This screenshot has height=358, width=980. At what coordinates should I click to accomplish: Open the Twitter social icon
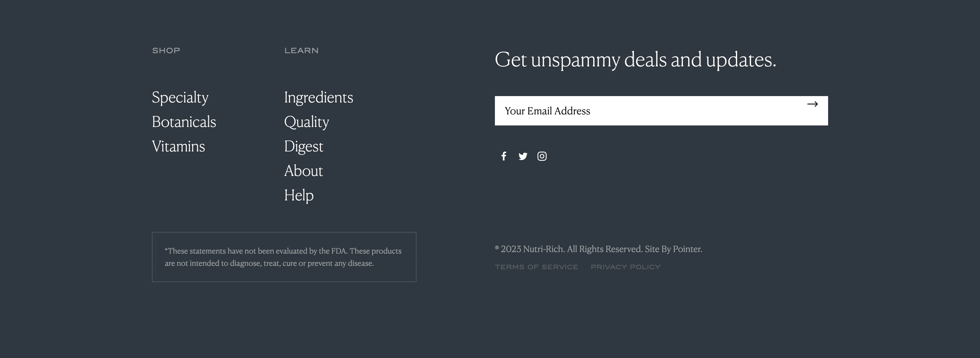point(523,156)
